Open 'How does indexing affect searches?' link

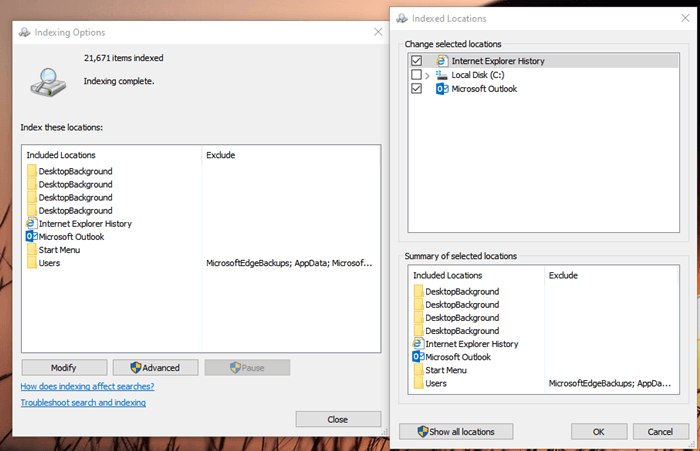click(88, 386)
